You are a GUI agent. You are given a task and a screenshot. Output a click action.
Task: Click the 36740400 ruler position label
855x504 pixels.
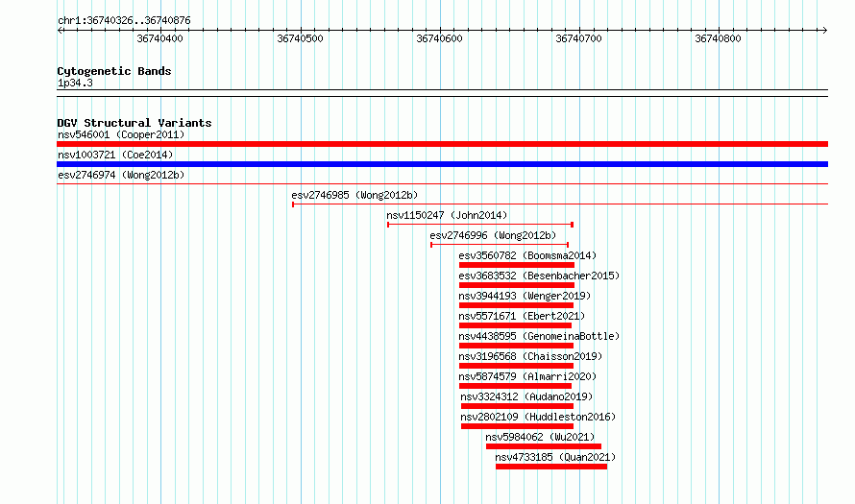pyautogui.click(x=159, y=38)
